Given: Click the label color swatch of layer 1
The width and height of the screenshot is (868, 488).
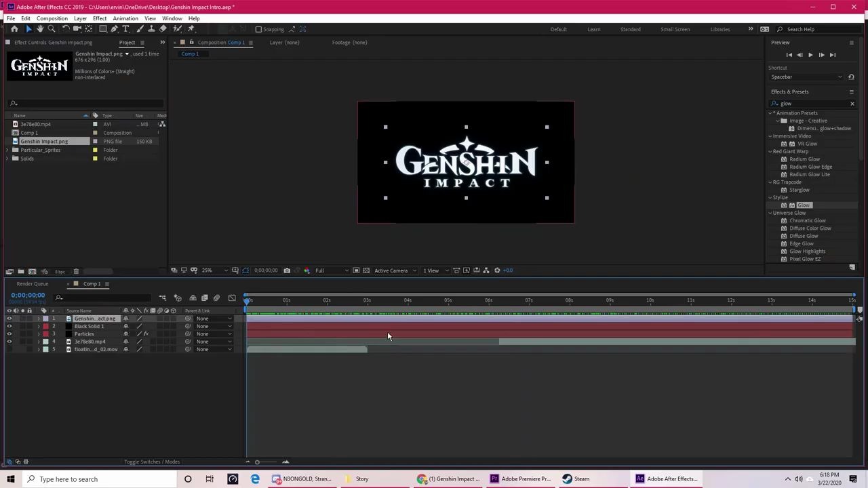Looking at the screenshot, I should [x=45, y=319].
